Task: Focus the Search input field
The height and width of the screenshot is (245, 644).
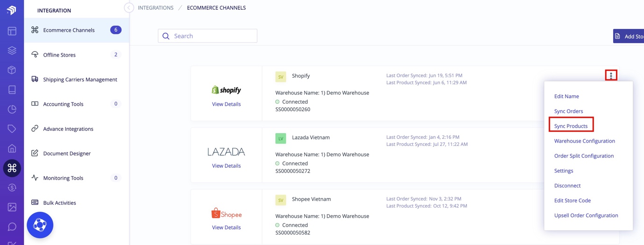Action: 208,36
